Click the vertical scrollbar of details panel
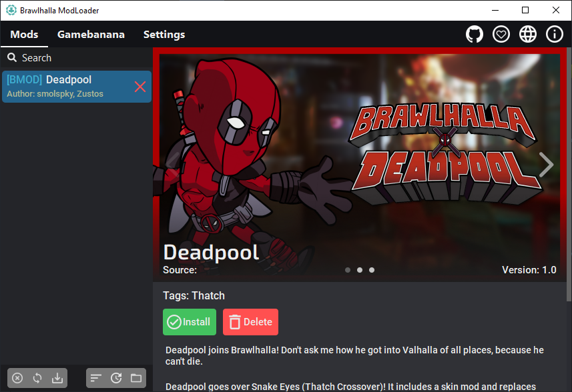Viewport: 572px width, 392px height. pyautogui.click(x=569, y=174)
